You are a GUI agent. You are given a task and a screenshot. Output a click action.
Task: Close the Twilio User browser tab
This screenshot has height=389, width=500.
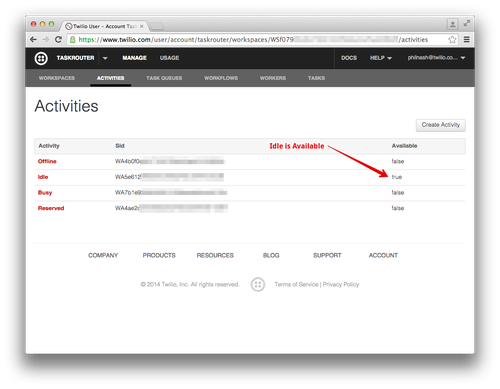142,26
